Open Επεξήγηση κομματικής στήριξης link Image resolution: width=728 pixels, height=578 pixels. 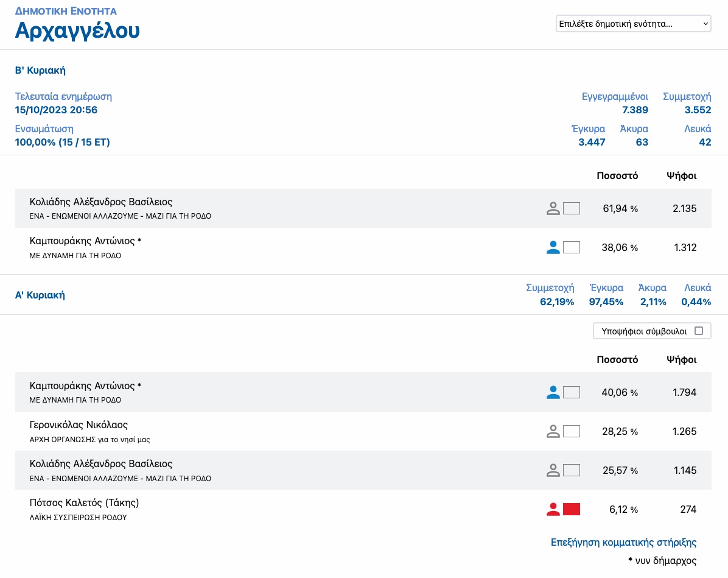623,542
